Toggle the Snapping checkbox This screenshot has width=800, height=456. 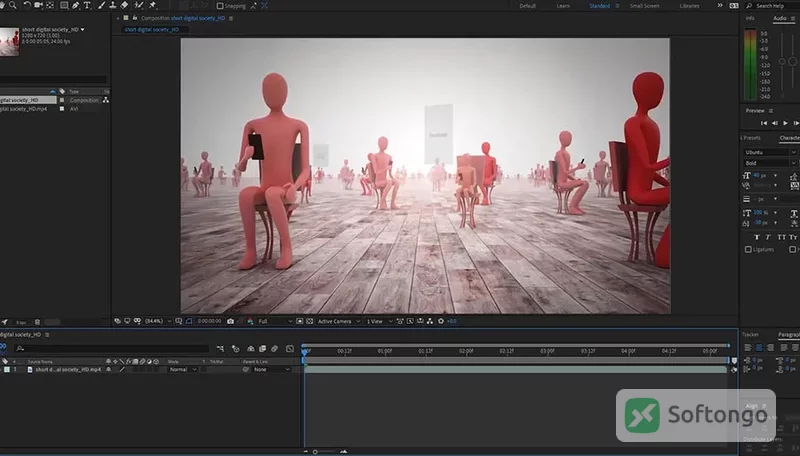[x=220, y=6]
